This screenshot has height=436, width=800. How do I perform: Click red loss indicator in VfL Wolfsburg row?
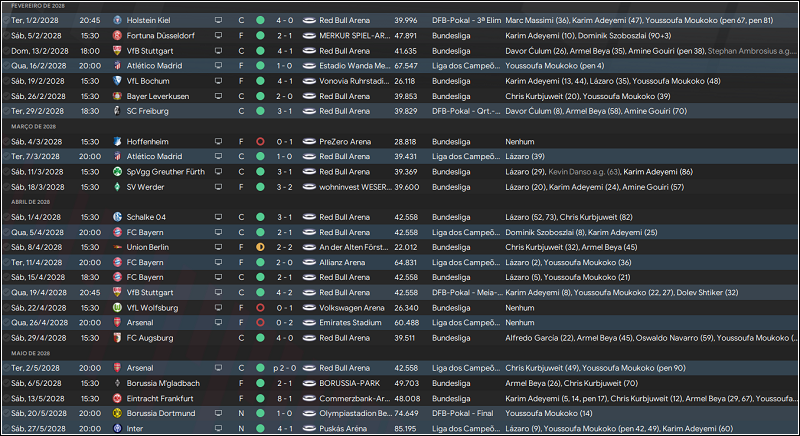260,308
